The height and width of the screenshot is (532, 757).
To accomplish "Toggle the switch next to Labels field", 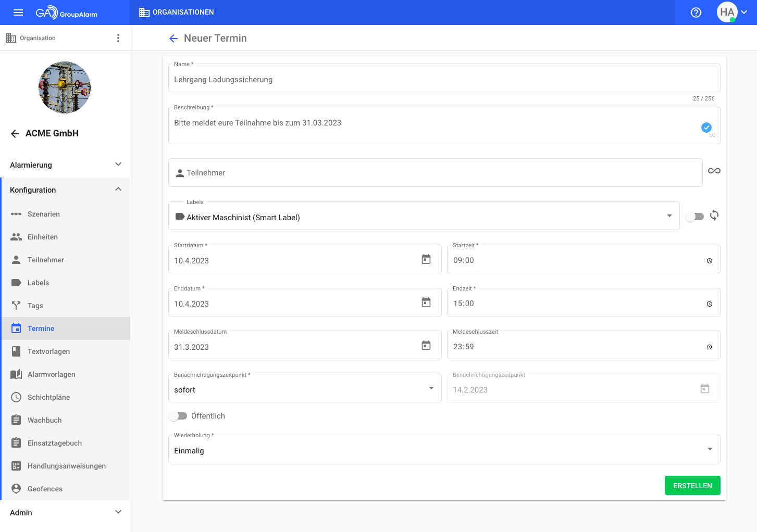I will (x=694, y=217).
